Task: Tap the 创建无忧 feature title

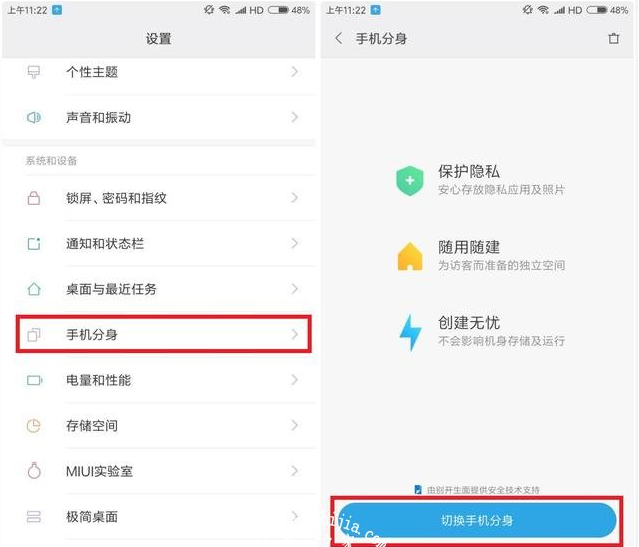Action: 469,323
